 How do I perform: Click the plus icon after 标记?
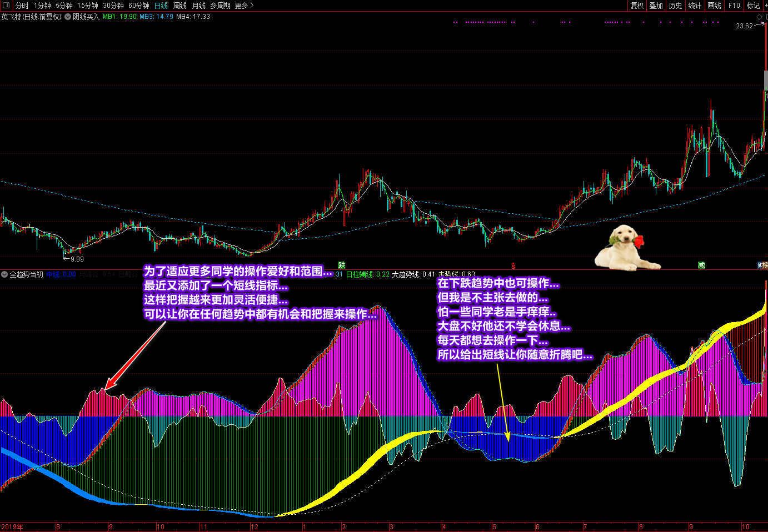click(765, 6)
